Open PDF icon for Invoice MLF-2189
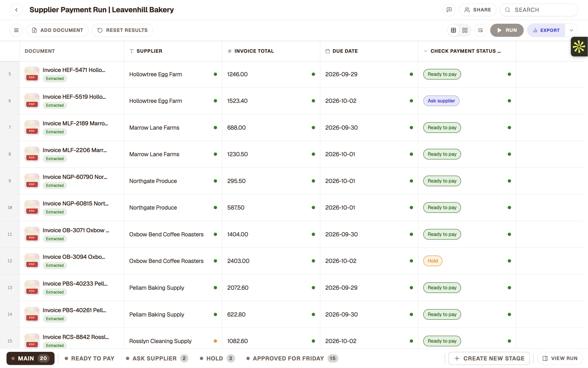The height and width of the screenshot is (368, 588). (32, 127)
